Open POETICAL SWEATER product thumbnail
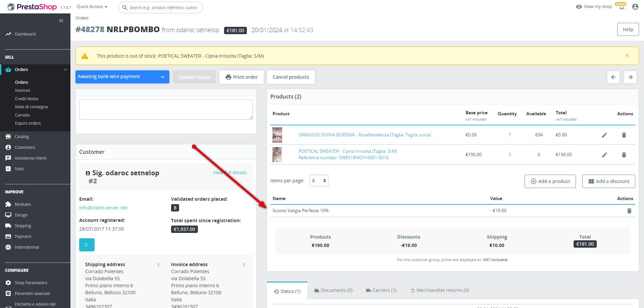The width and height of the screenshot is (644, 308). pos(277,155)
